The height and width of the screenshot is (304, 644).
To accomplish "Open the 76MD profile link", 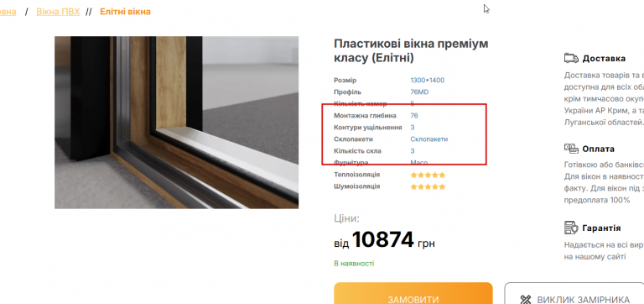I will click(419, 92).
